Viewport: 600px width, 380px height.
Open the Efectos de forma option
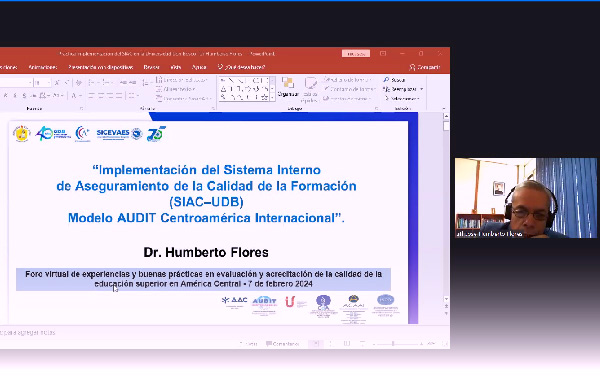[347, 98]
